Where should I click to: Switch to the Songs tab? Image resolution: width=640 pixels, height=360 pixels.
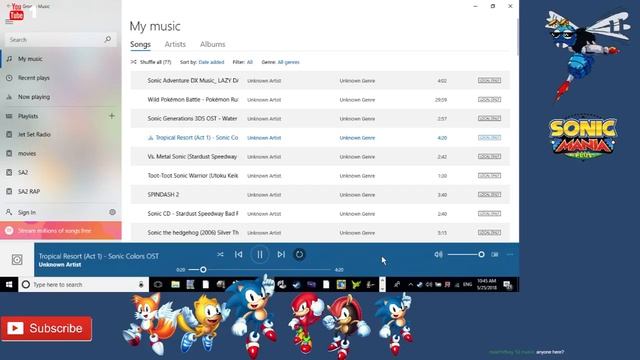point(140,44)
